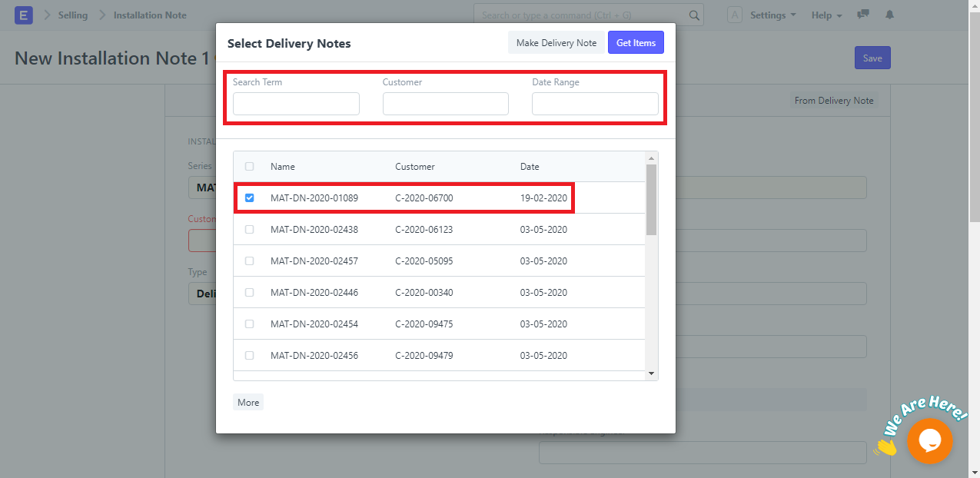Click customer ID C-2020-09479
This screenshot has width=980, height=478.
point(424,356)
